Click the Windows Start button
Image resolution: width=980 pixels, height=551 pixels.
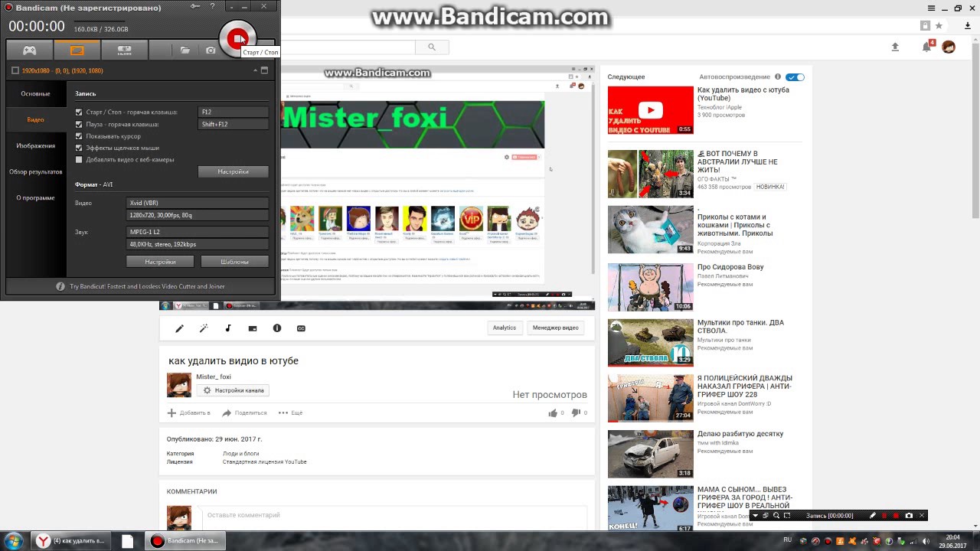(x=14, y=540)
